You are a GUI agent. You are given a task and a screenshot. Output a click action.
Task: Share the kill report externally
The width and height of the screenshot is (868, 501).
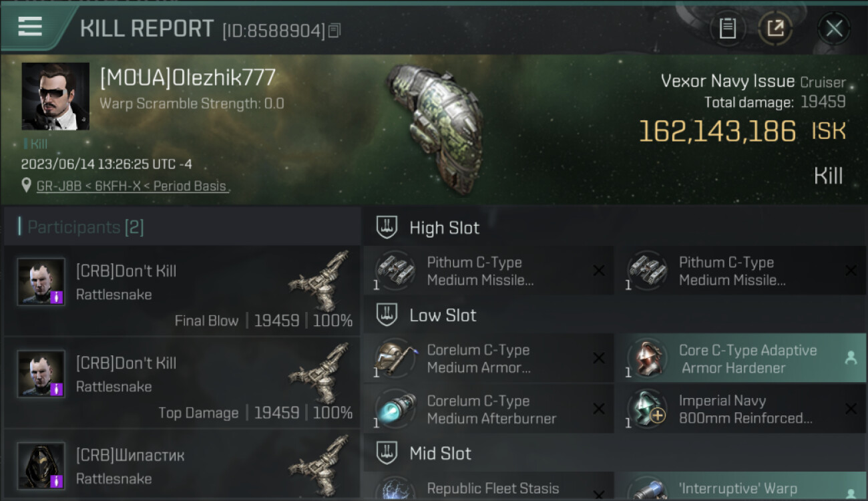pyautogui.click(x=775, y=29)
